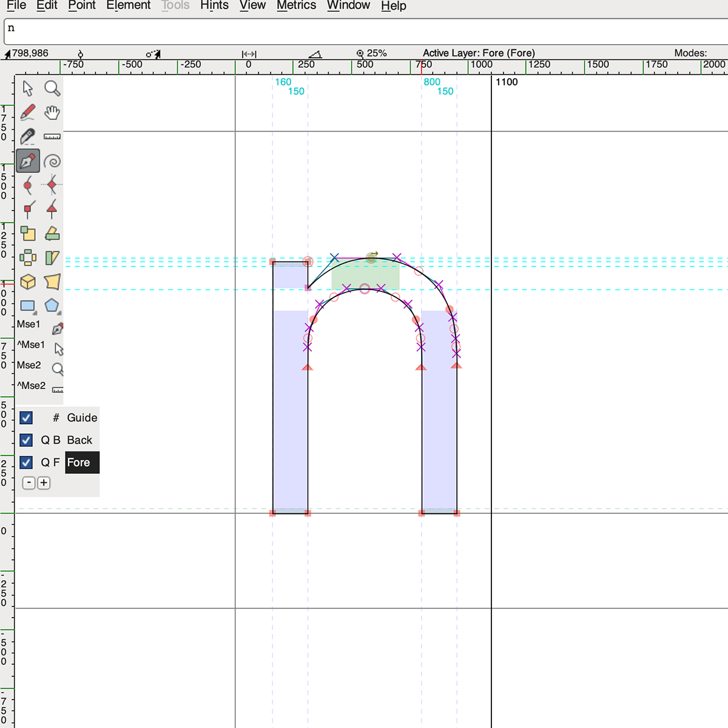Select the Magnify zoom tool
Screen dimensions: 728x728
[52, 89]
